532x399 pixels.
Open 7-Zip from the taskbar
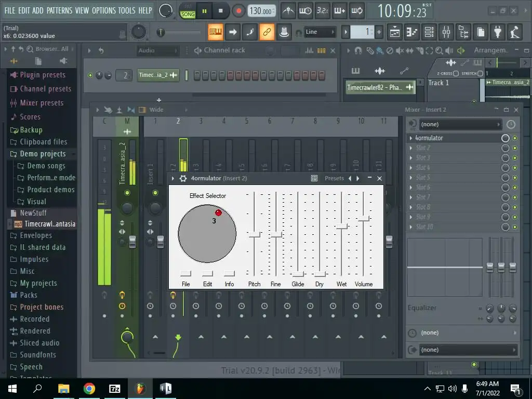pos(115,389)
